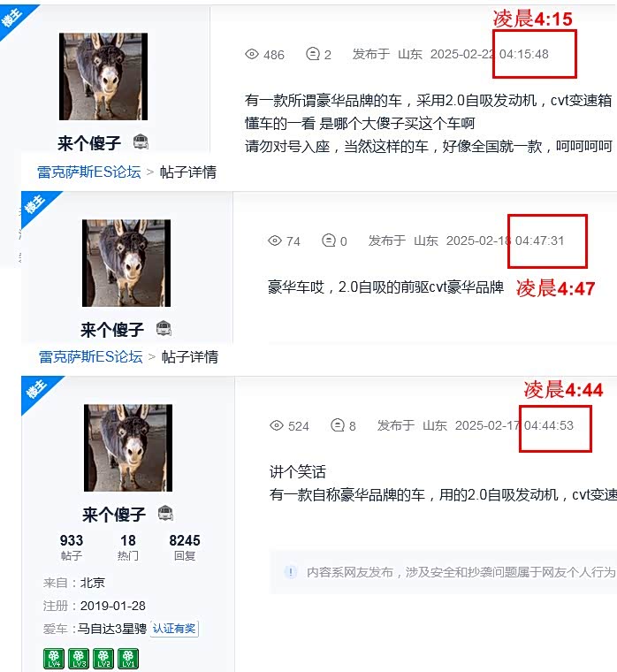Viewport: 617px width, 672px height.
Task: Click the 933 帖子 post count
Action: click(x=71, y=546)
